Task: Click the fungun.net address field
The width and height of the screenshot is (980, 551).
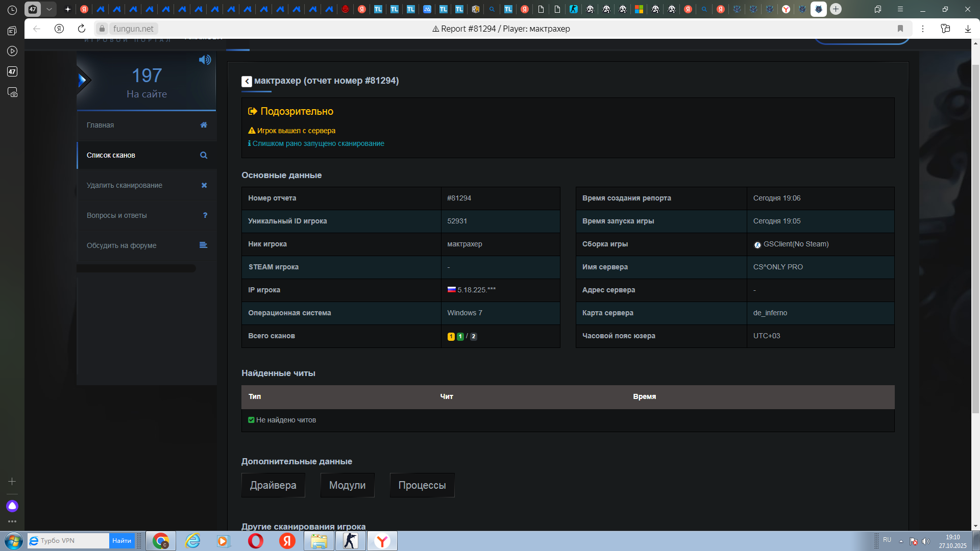Action: click(133, 29)
